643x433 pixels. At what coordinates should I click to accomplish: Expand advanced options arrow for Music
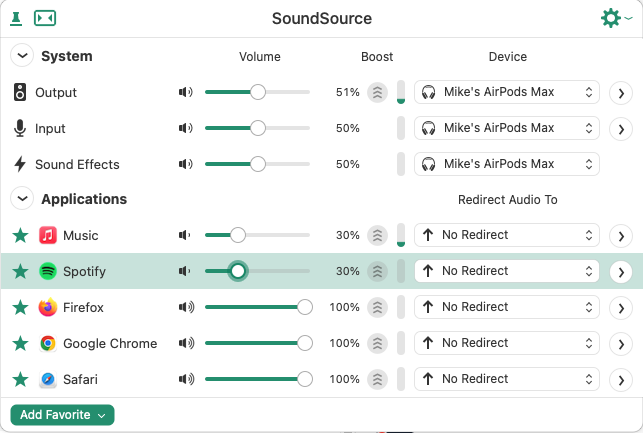click(621, 236)
